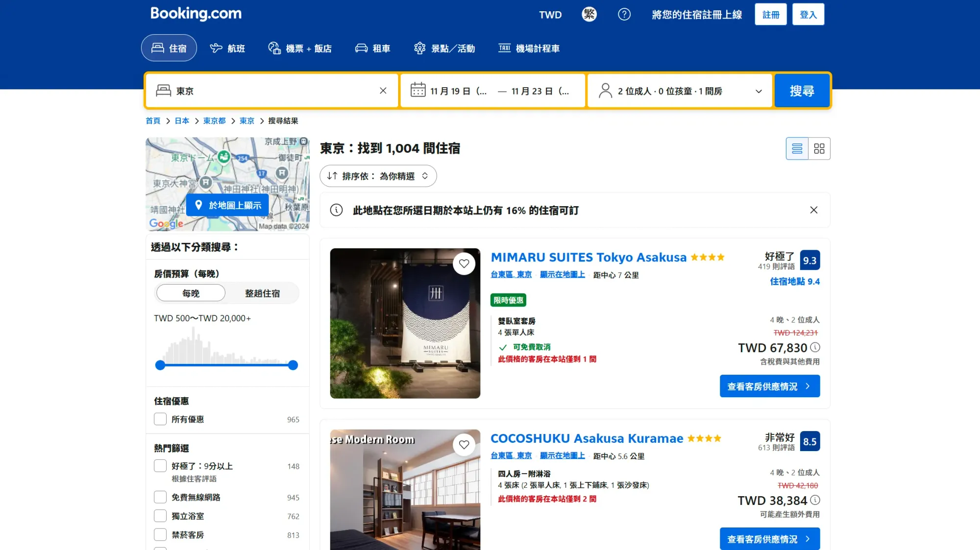Expand the guests and rooms selector chevron

(x=759, y=91)
